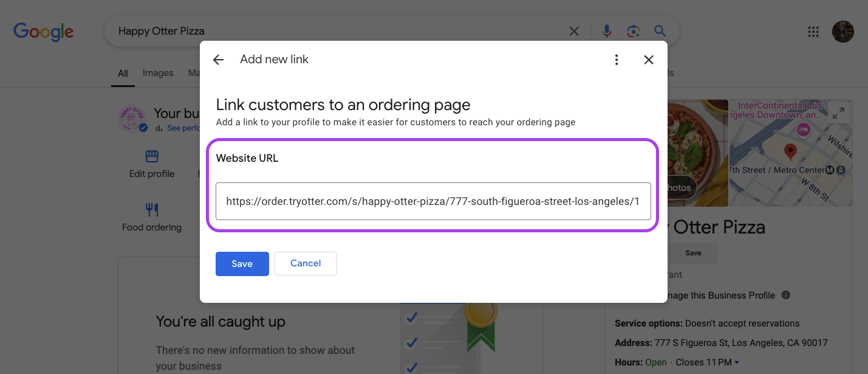
Task: Search by image with Google Lens icon
Action: click(634, 31)
